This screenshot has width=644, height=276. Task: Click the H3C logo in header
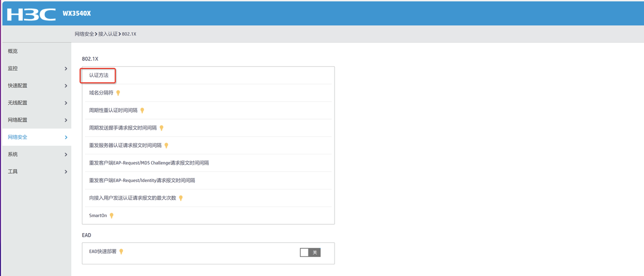coord(31,14)
